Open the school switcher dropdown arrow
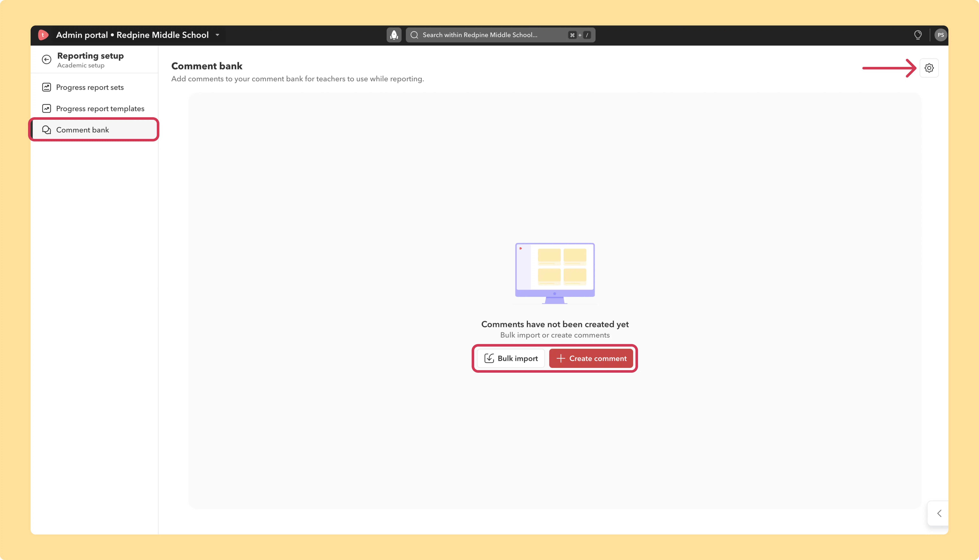The height and width of the screenshot is (560, 979). coord(217,35)
